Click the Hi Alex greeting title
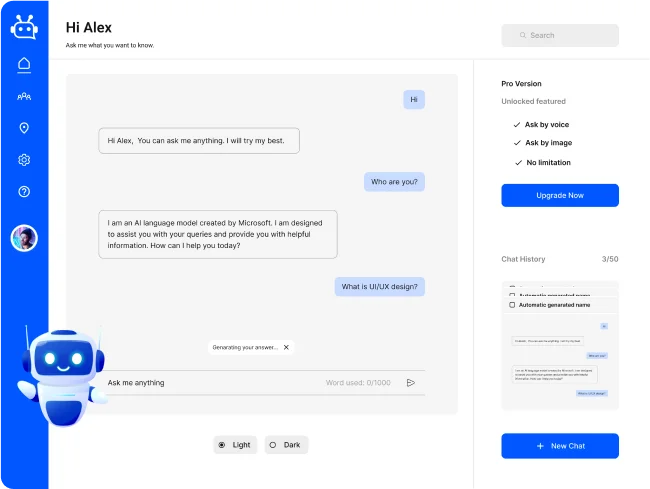The image size is (650, 489). point(89,28)
